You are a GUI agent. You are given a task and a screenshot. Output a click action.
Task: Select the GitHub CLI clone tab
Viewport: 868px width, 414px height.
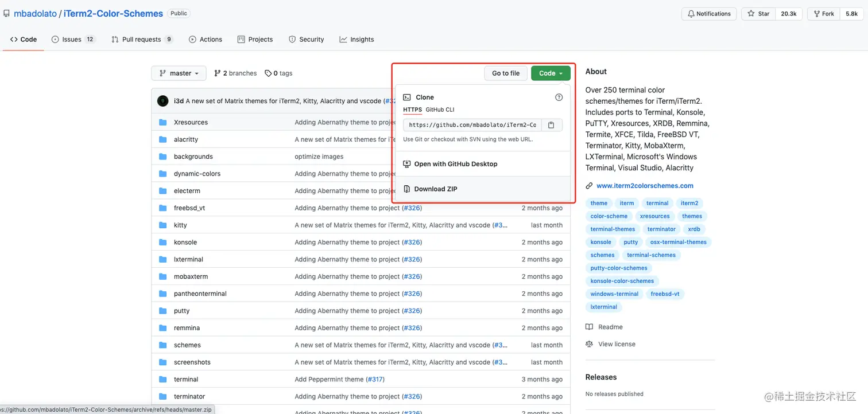pyautogui.click(x=440, y=110)
